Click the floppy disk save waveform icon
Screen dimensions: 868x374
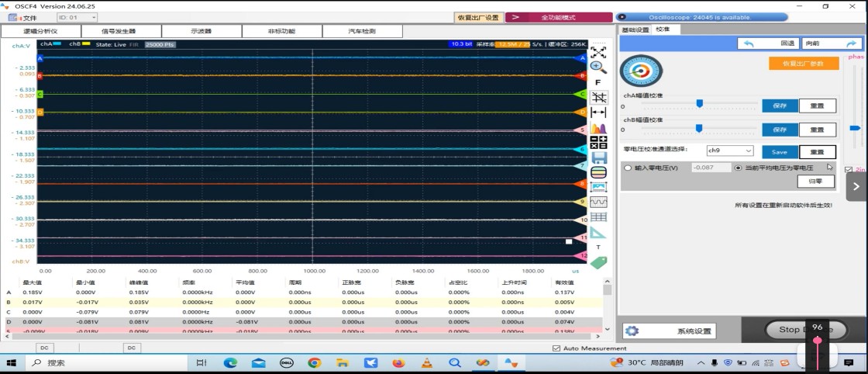tap(598, 158)
